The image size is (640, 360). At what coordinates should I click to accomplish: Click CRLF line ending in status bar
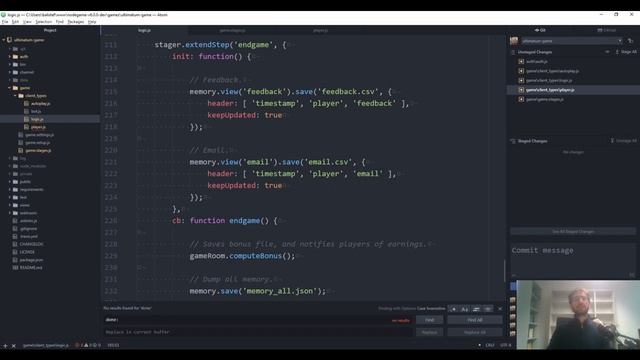490,345
